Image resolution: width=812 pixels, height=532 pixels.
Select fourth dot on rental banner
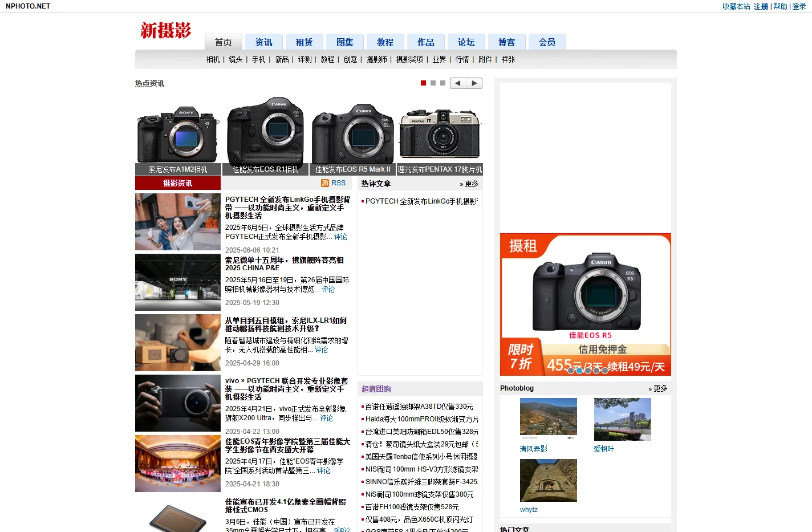coord(596,370)
